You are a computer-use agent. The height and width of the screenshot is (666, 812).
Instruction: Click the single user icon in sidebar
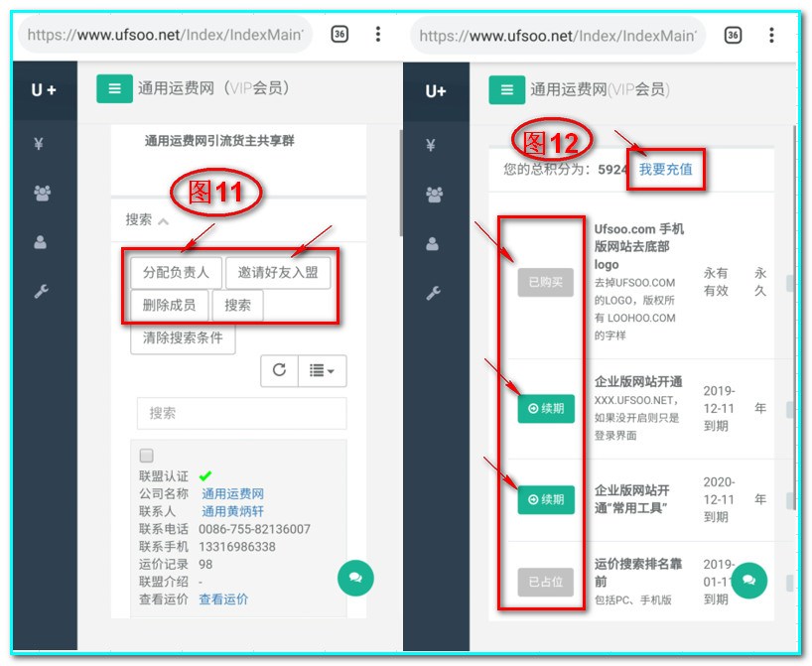tap(38, 241)
